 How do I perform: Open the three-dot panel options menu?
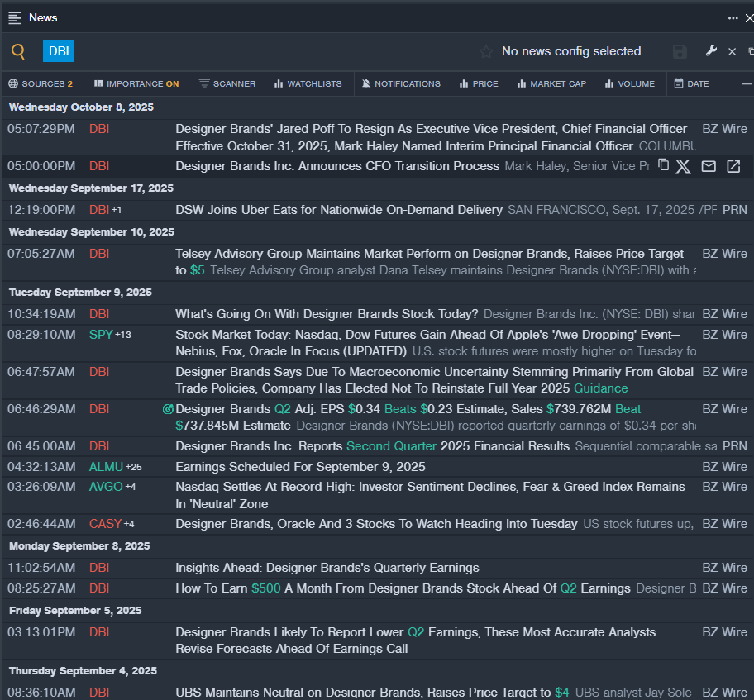[733, 17]
